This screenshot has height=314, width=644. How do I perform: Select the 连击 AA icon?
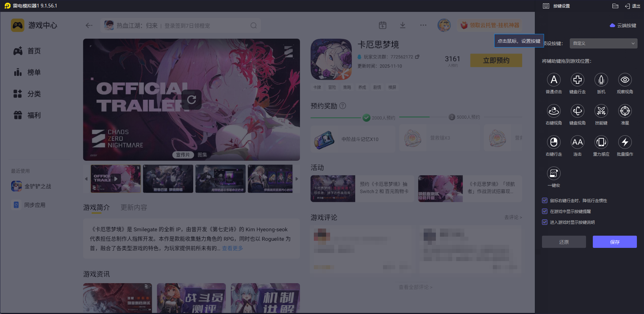click(578, 142)
